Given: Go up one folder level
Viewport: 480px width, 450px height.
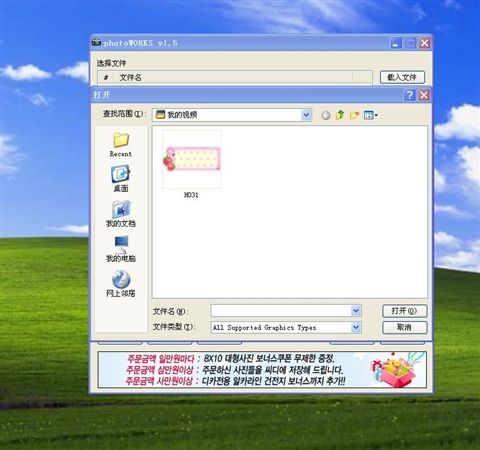Looking at the screenshot, I should [x=340, y=115].
